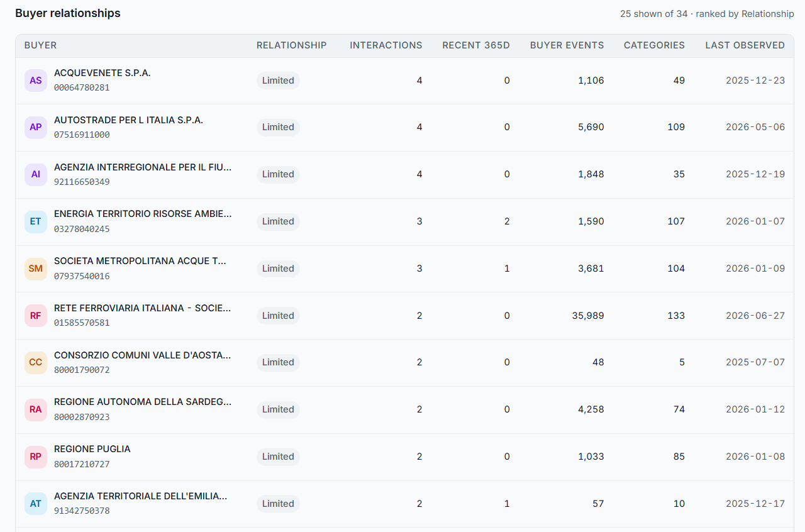Click tax ID 01585570581
The image size is (805, 532).
point(82,323)
